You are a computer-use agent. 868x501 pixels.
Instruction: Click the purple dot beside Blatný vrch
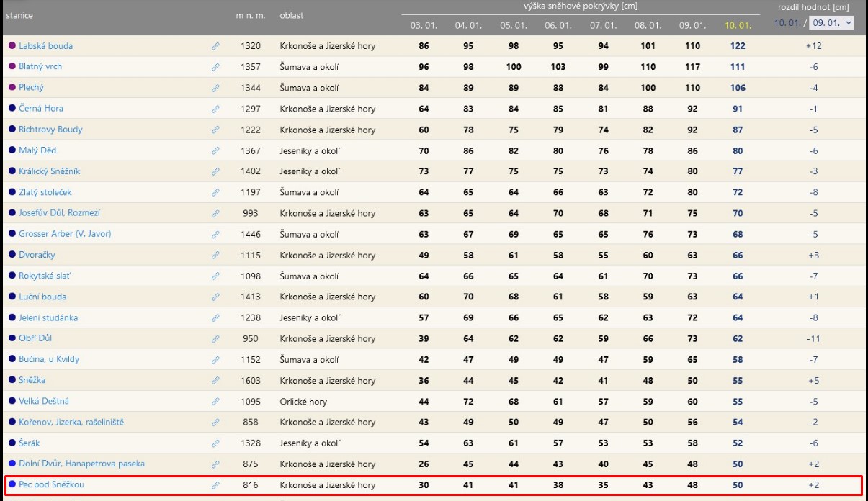[12, 66]
